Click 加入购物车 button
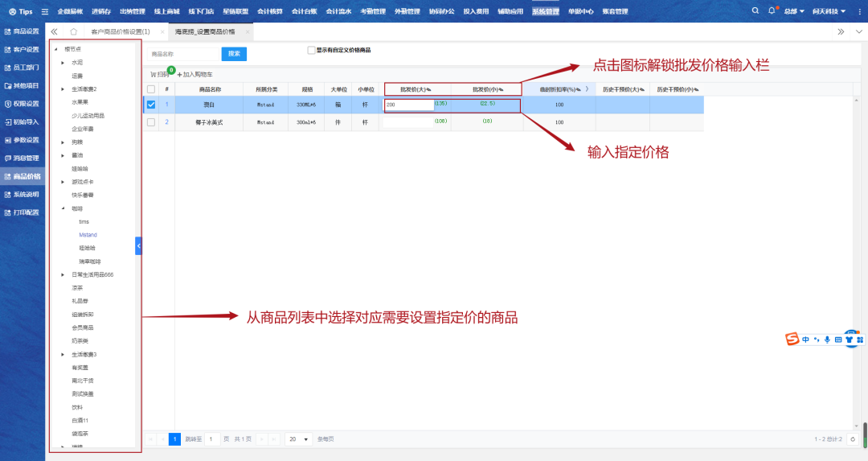This screenshot has width=868, height=461. pyautogui.click(x=195, y=74)
